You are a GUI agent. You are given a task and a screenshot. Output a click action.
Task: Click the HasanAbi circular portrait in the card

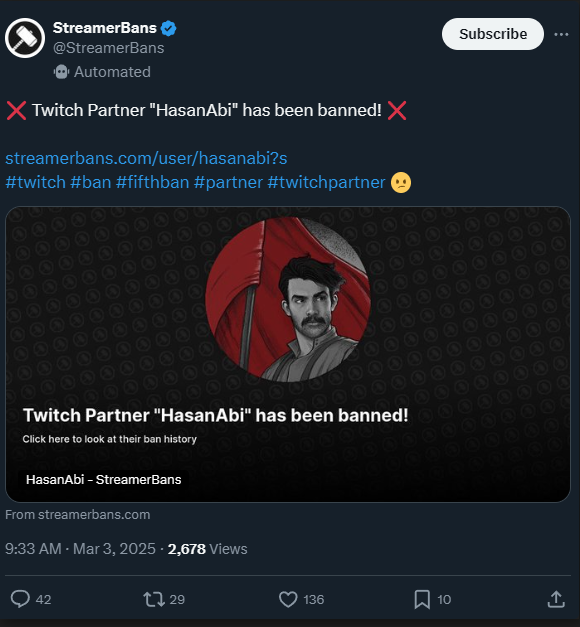click(288, 299)
